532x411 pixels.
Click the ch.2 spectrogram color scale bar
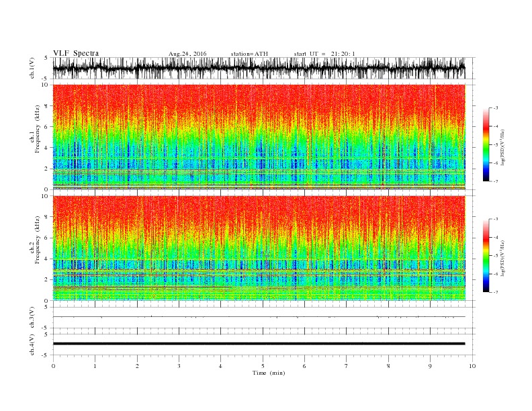tap(486, 256)
